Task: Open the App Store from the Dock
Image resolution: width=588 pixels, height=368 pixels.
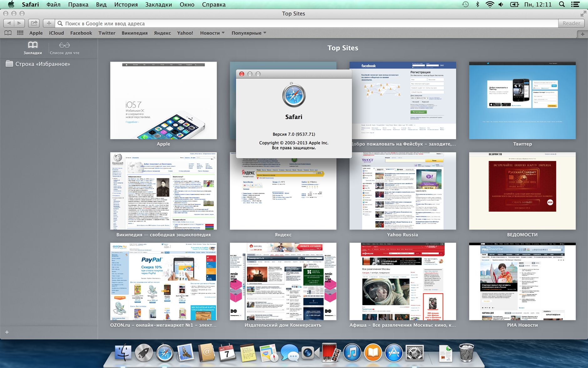Action: 394,353
